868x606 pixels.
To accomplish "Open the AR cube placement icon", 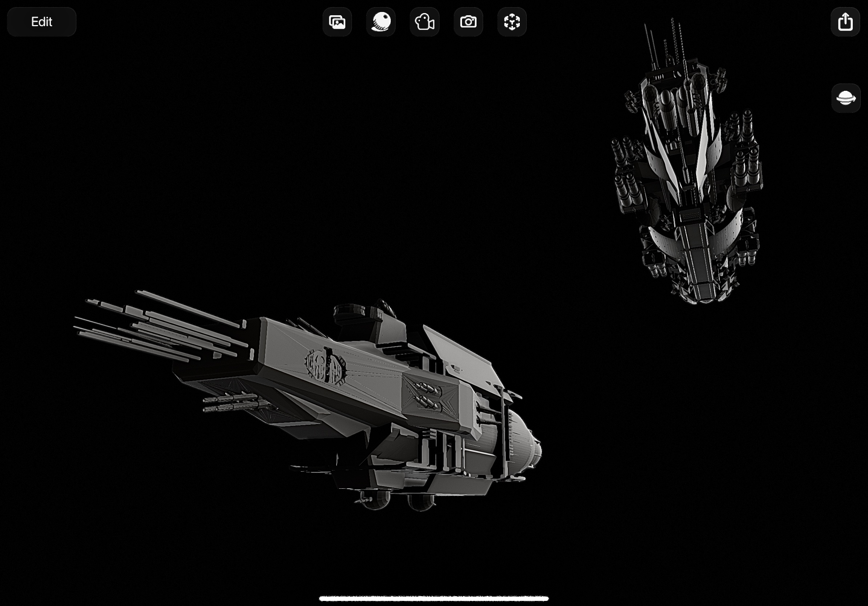I will [x=512, y=22].
